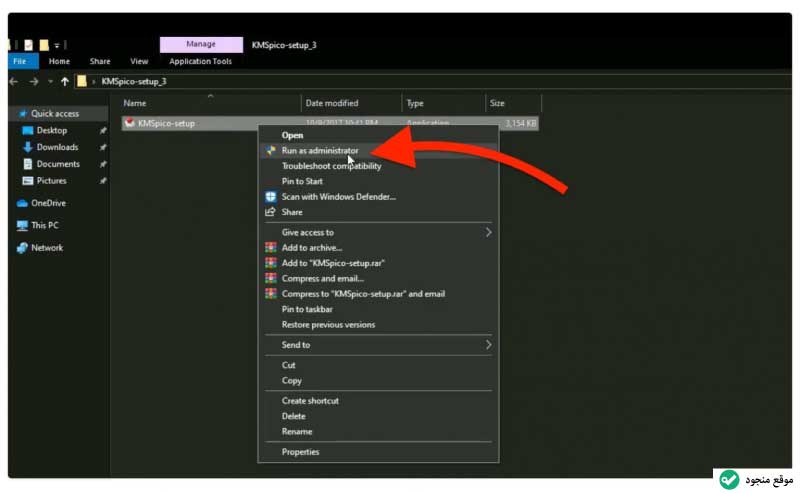
Task: Open OneDrive in the sidebar
Action: click(x=48, y=203)
